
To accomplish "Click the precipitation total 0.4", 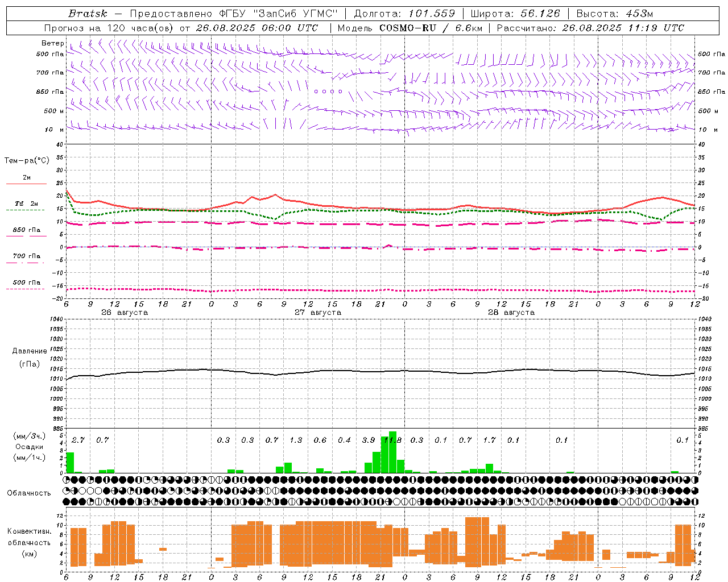I will point(344,440).
